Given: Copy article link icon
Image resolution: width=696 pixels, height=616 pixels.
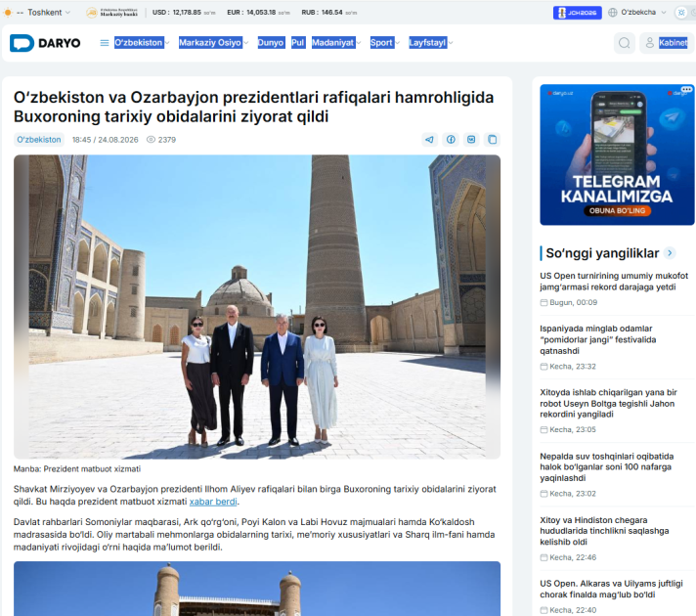Looking at the screenshot, I should [x=493, y=140].
